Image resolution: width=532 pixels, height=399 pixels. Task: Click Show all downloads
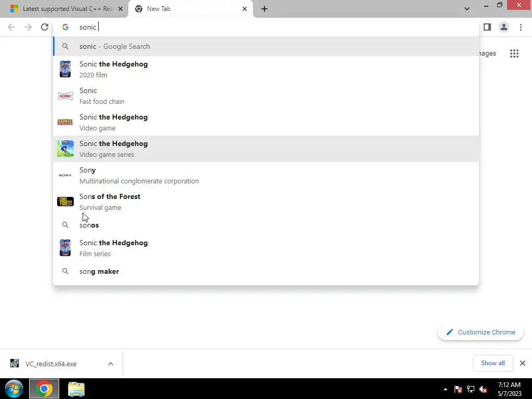(x=493, y=363)
